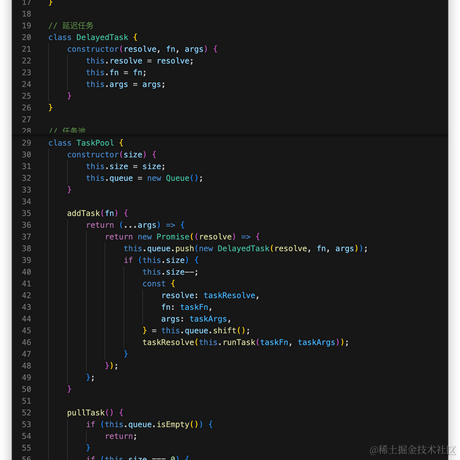Click the comment on line 19
The width and height of the screenshot is (460, 460).
click(71, 26)
